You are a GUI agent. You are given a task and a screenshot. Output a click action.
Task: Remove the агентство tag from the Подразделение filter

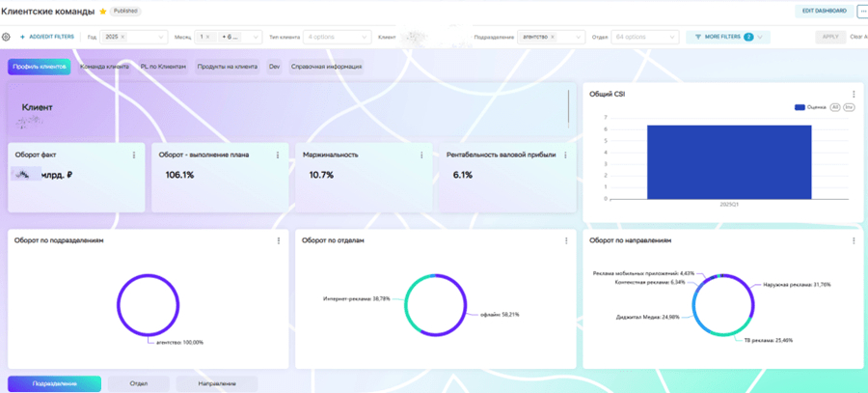pyautogui.click(x=553, y=37)
